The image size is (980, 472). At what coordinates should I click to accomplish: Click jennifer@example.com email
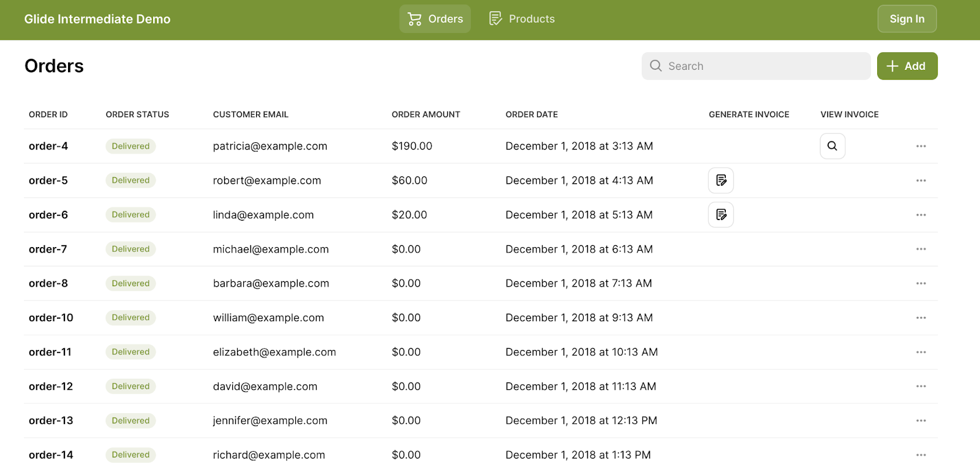pos(270,421)
